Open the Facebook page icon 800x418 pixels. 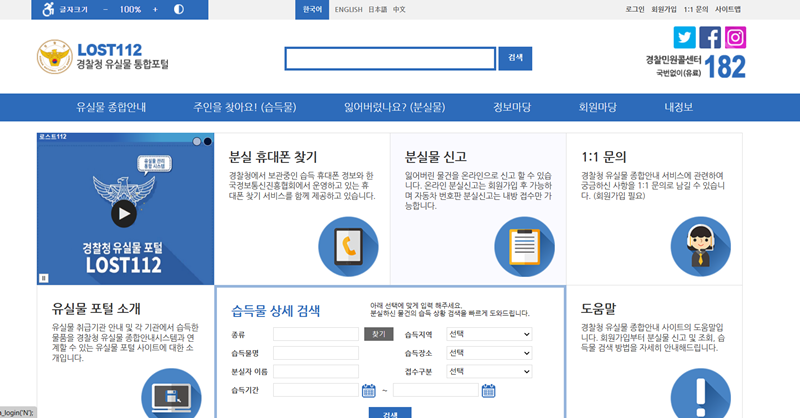[710, 37]
